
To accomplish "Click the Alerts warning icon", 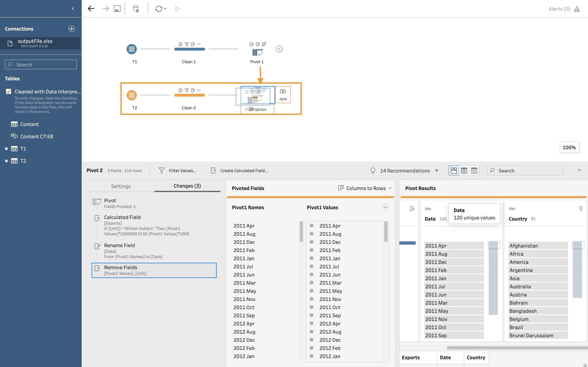I will (577, 9).
